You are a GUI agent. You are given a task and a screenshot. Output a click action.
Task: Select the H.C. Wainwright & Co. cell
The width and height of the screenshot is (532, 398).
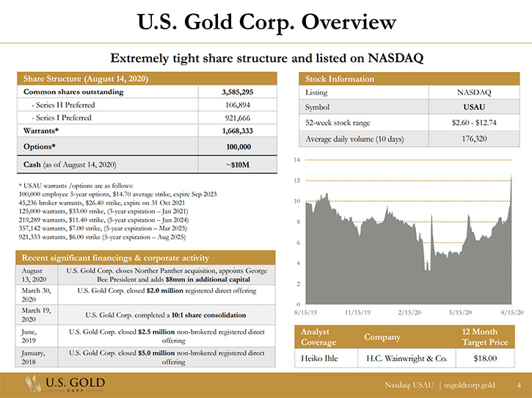(407, 358)
